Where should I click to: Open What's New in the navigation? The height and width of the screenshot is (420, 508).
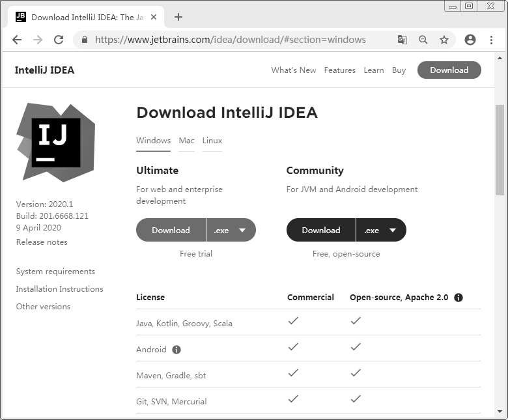tap(294, 70)
